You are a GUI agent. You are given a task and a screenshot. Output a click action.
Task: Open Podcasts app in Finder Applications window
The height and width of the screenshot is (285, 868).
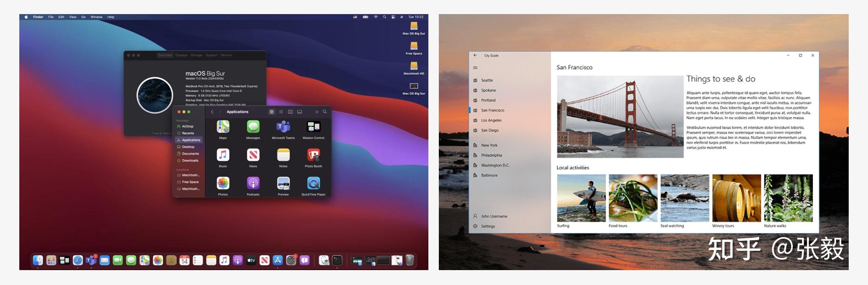pyautogui.click(x=253, y=183)
